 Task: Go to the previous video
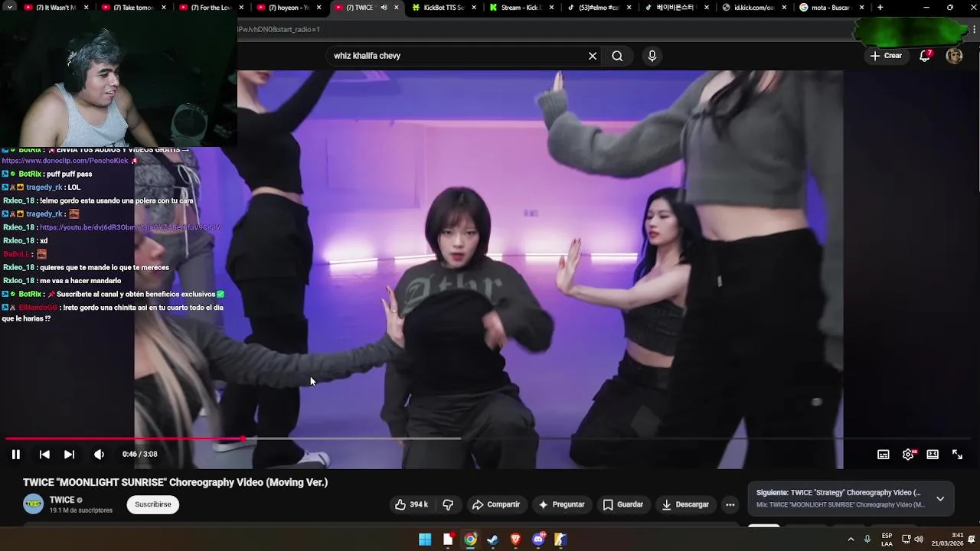(x=44, y=455)
